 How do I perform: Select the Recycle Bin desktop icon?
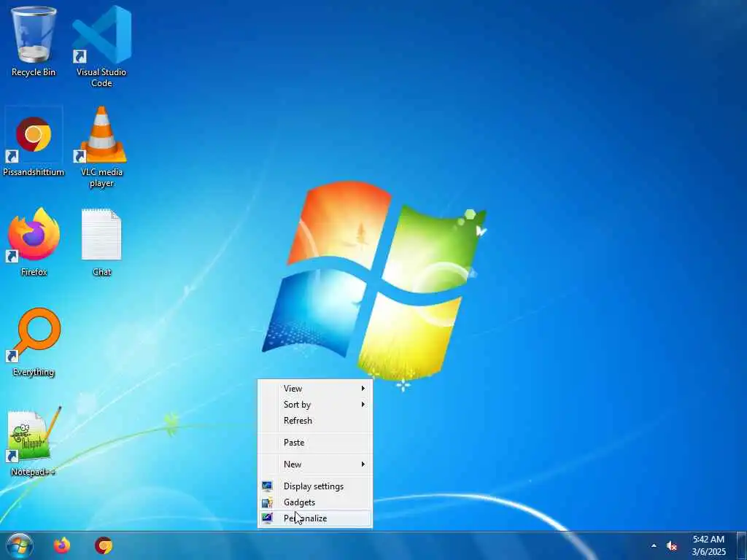click(x=34, y=41)
